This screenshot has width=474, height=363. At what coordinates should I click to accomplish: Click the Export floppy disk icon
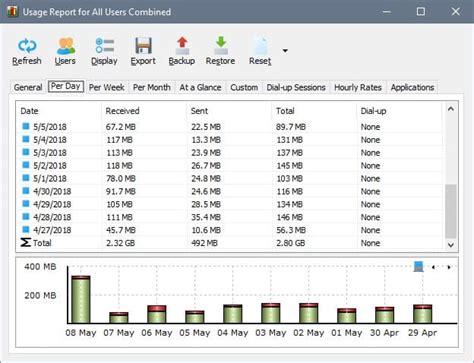(x=143, y=46)
